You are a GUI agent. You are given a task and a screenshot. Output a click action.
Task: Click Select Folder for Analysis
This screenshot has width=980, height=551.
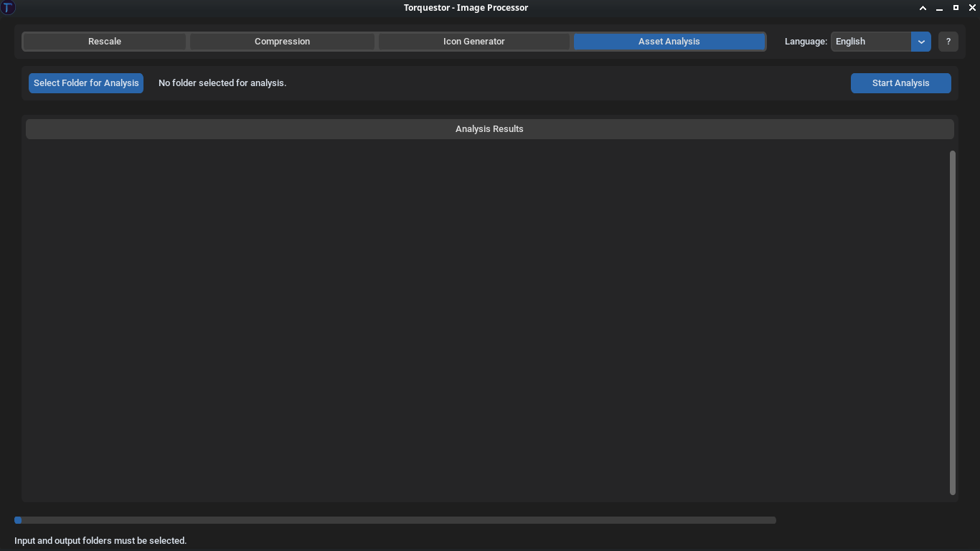point(86,83)
